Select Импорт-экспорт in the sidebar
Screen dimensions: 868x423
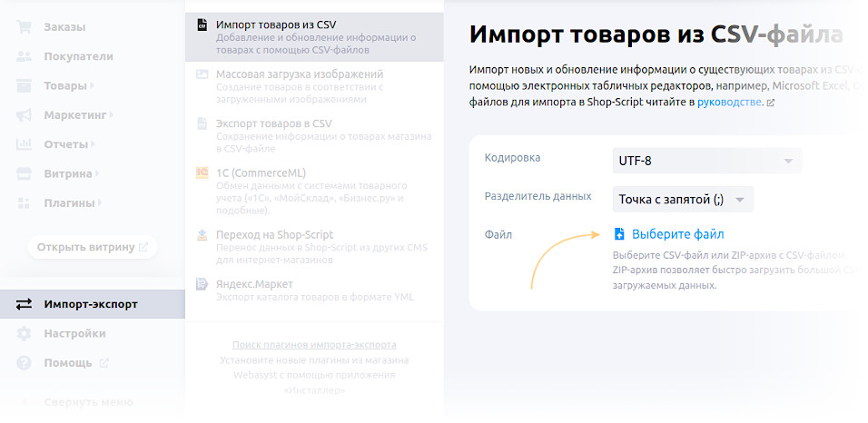coord(93,304)
